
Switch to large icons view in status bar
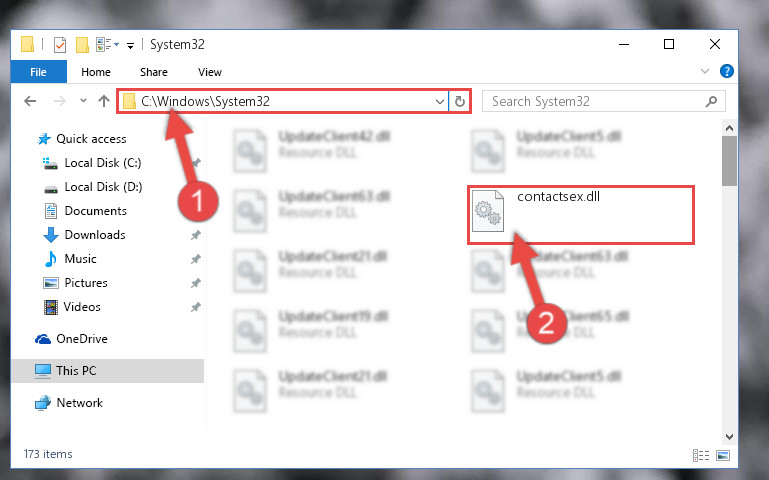(x=723, y=455)
